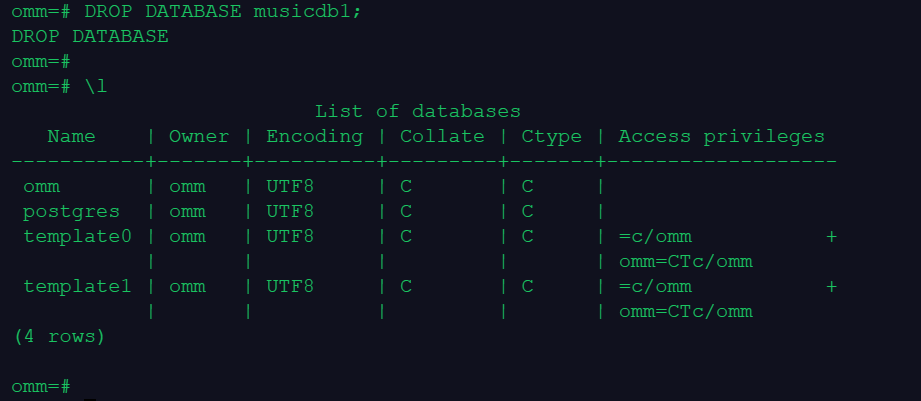Viewport: 921px width, 401px height.
Task: Click the DROP DATABASE result output line
Action: click(x=90, y=36)
